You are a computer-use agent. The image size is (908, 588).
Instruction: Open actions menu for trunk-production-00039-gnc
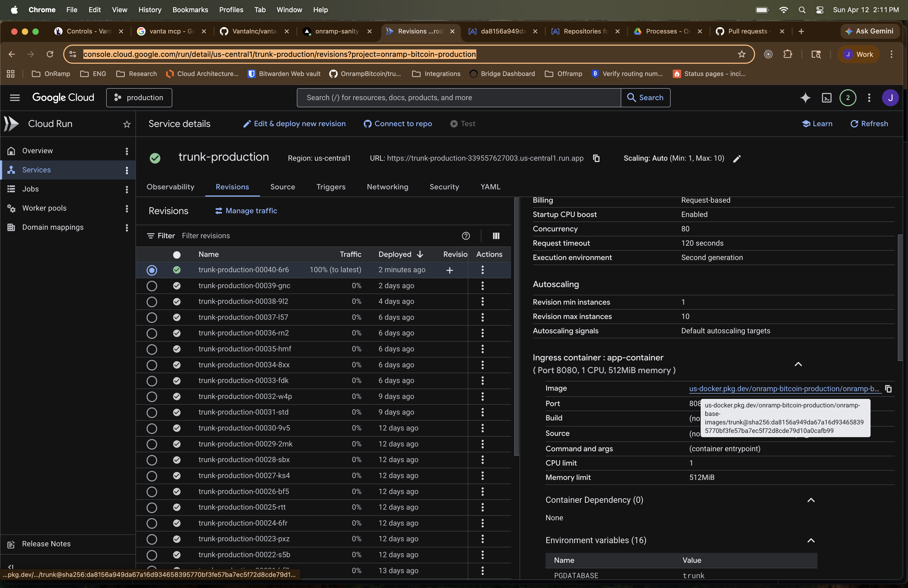(482, 286)
